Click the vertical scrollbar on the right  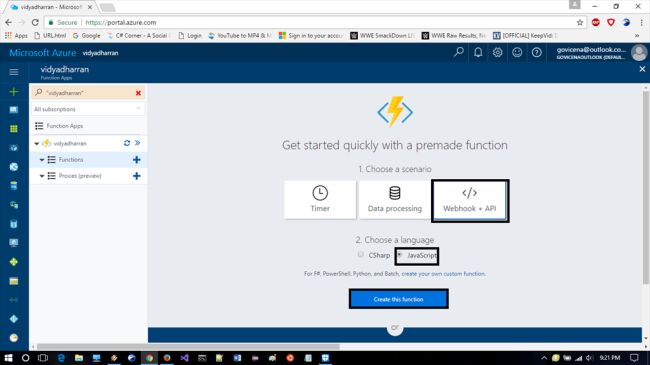tap(645, 187)
